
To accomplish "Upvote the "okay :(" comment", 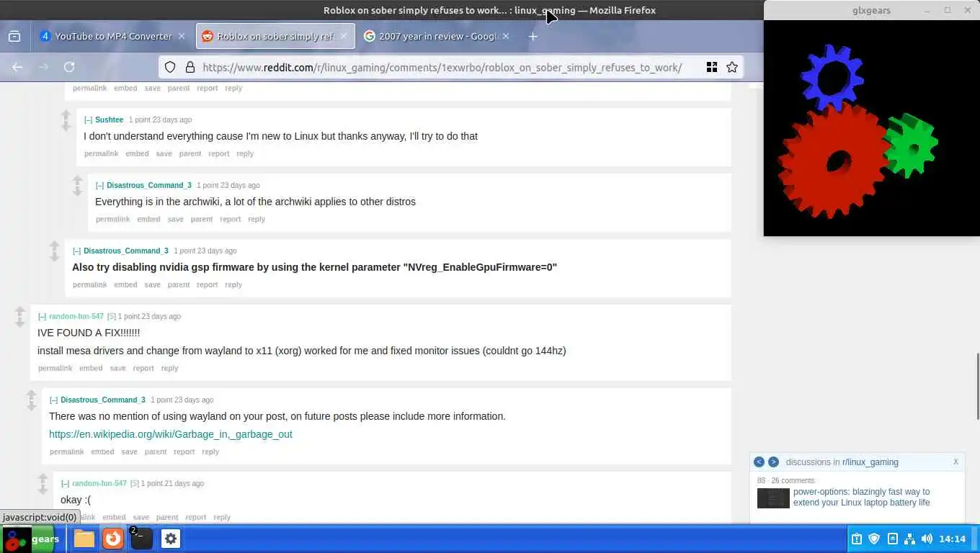I will 43,479.
